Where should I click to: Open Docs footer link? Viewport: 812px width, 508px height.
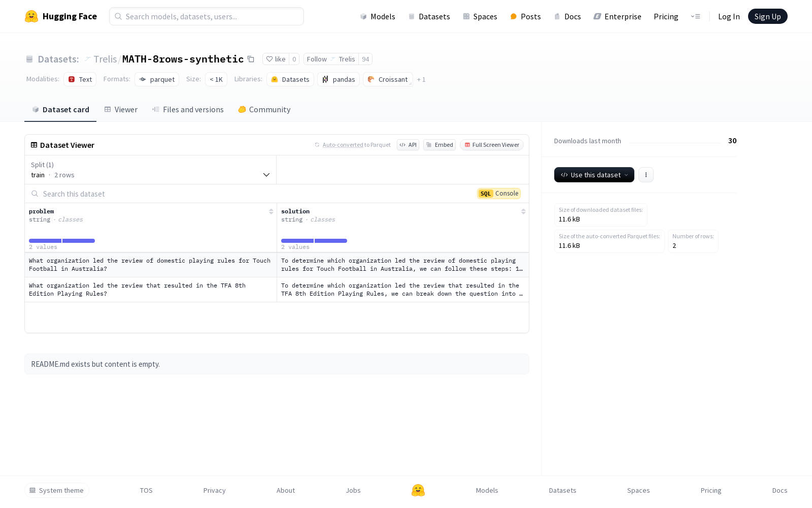pyautogui.click(x=780, y=490)
